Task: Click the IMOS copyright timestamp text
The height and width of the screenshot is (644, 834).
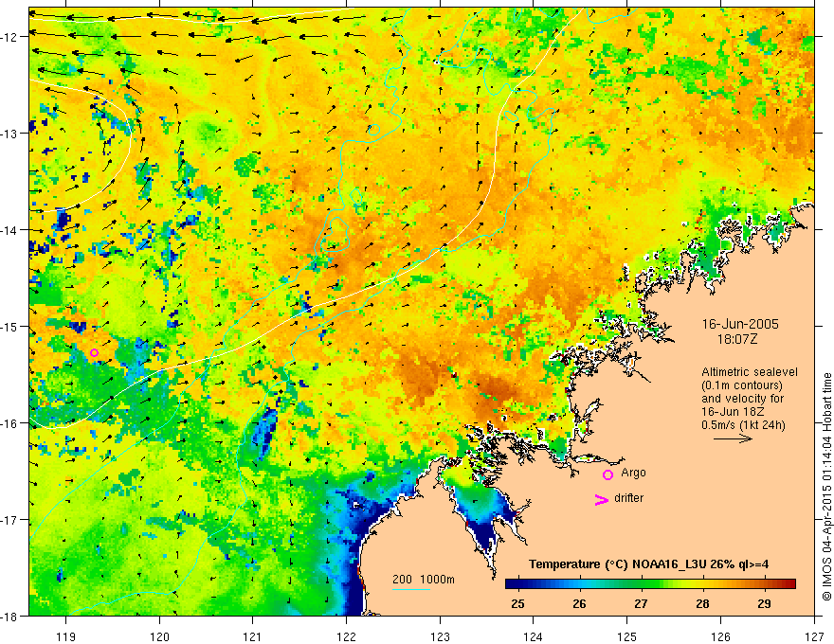Action: [826, 487]
